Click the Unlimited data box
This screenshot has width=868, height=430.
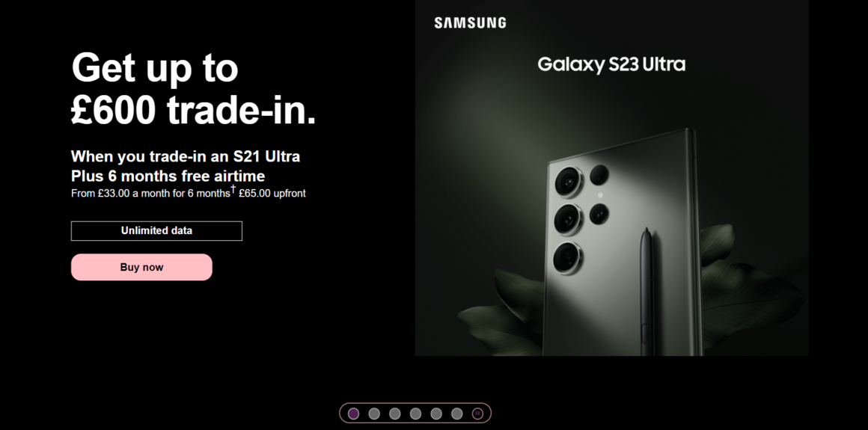(156, 231)
